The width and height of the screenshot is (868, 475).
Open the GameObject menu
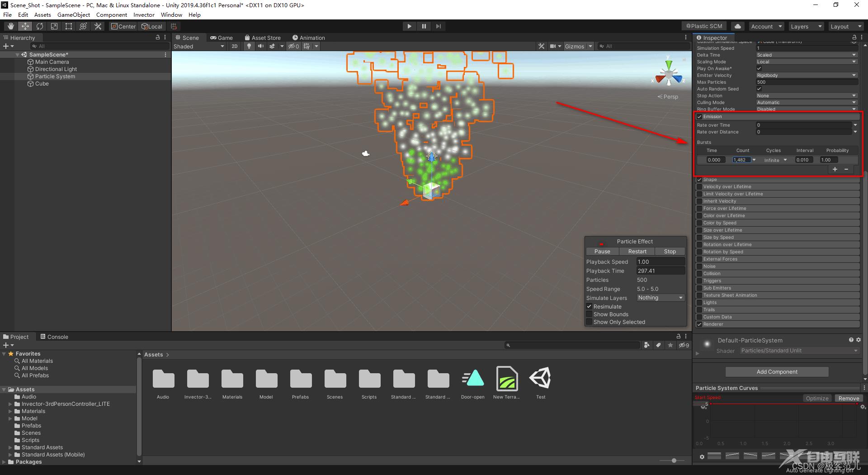coord(74,15)
